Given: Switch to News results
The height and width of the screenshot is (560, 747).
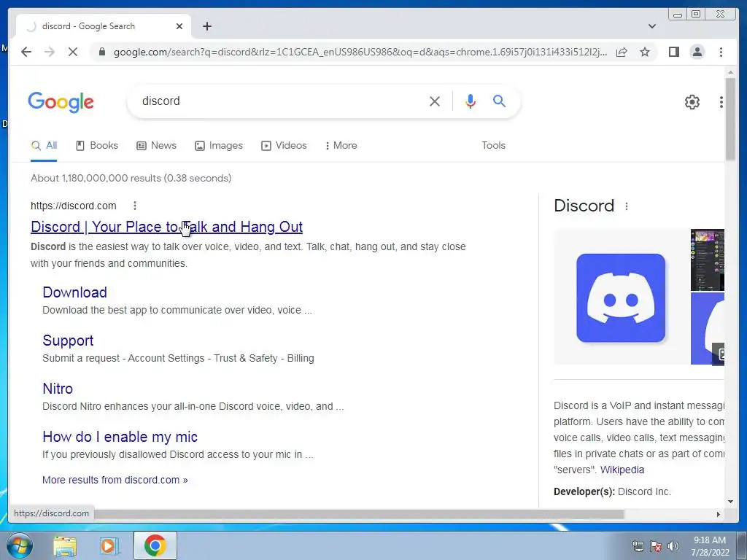Looking at the screenshot, I should [x=156, y=146].
